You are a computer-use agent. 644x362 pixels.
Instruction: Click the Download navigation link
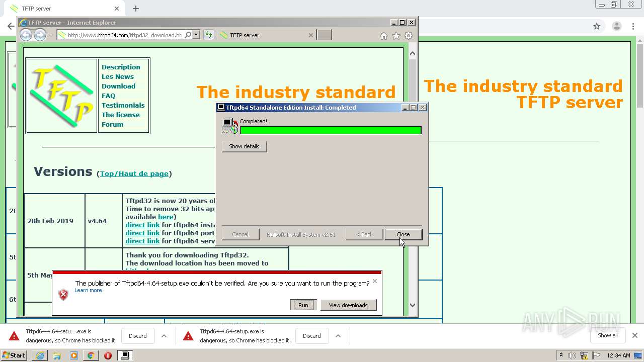[118, 86]
